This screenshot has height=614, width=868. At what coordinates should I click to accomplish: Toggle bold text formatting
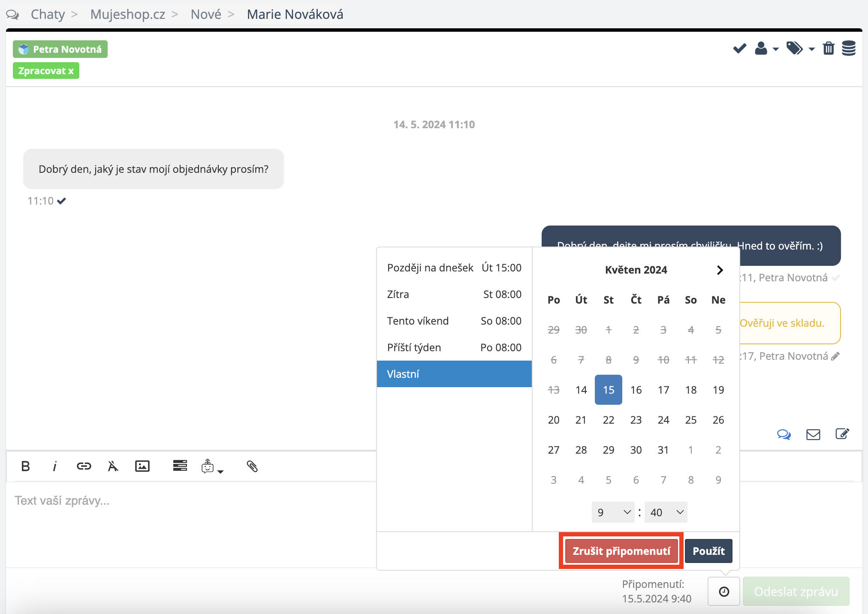[x=25, y=466]
